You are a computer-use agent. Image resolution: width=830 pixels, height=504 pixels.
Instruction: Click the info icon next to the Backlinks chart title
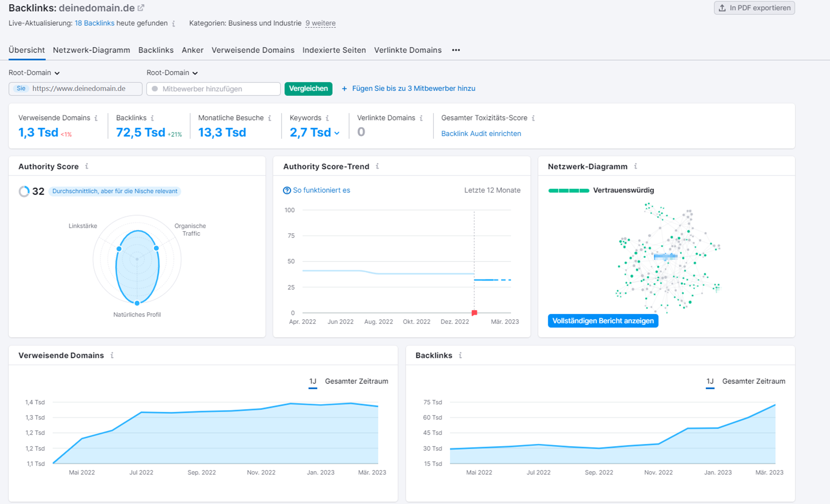click(x=460, y=355)
